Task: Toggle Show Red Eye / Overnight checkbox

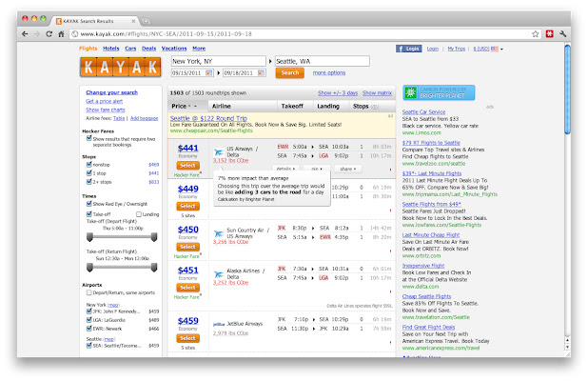Action: point(89,204)
